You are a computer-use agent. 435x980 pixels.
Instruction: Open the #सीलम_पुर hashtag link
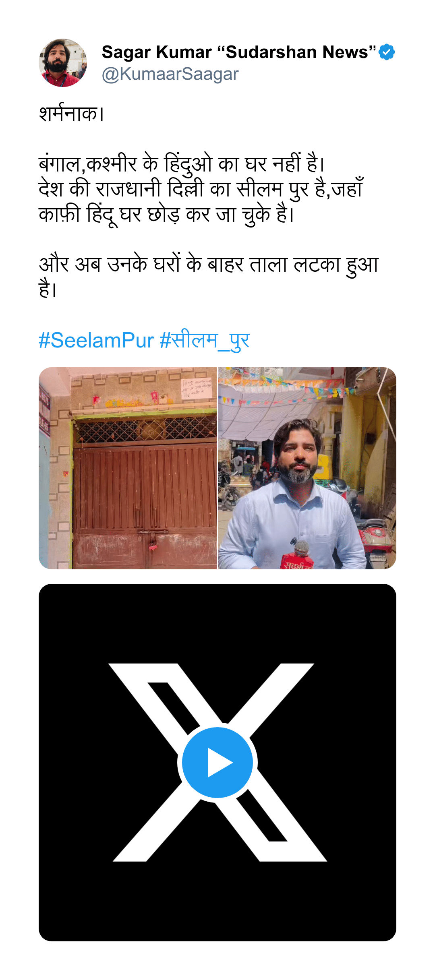click(x=205, y=340)
